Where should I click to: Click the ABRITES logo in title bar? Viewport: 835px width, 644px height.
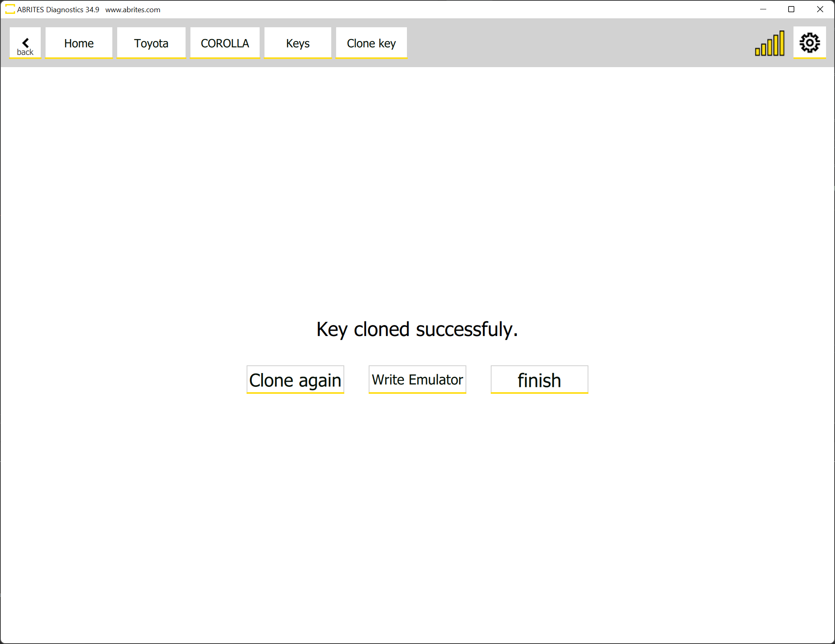point(10,9)
